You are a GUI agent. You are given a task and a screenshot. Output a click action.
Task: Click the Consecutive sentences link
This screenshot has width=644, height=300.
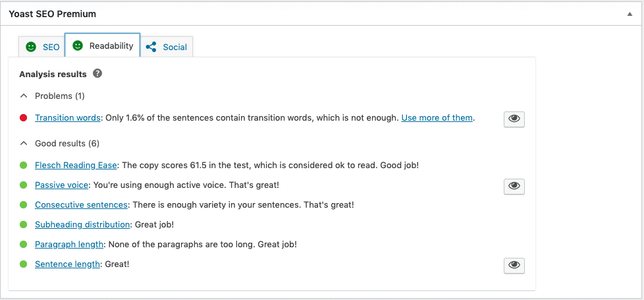pos(80,205)
